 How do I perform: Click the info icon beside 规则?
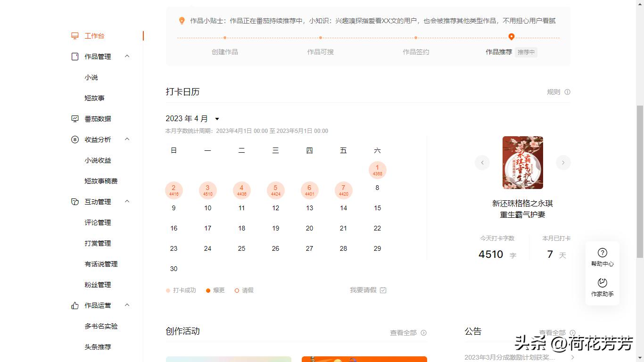[x=568, y=92]
